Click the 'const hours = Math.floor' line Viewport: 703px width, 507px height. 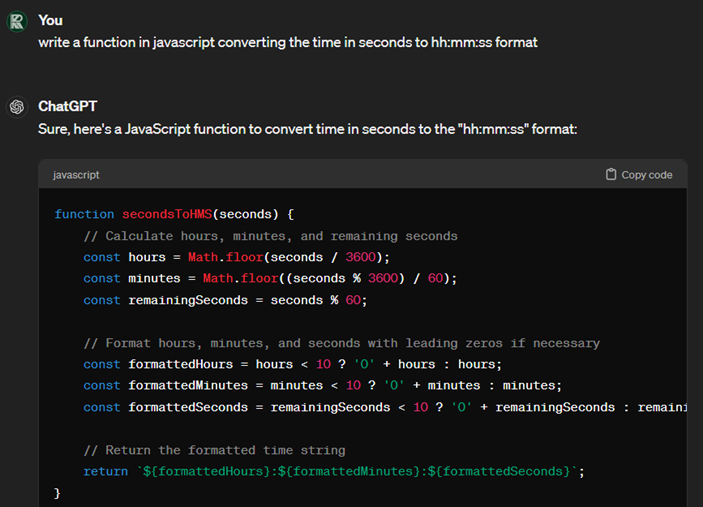click(x=236, y=257)
